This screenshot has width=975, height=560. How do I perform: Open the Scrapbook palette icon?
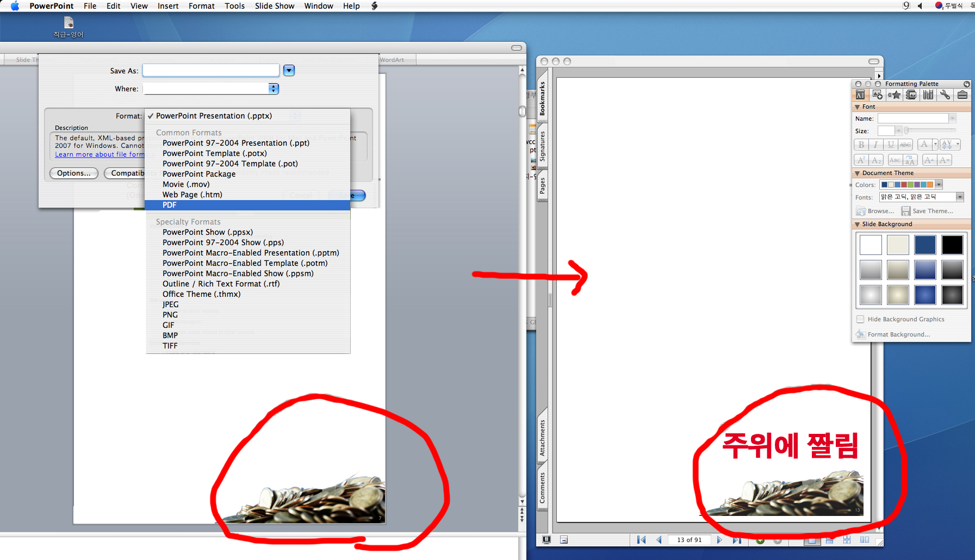pyautogui.click(x=911, y=95)
